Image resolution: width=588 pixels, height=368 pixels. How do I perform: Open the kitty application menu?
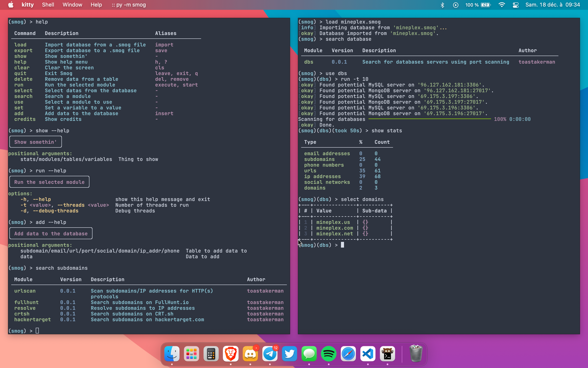point(28,5)
